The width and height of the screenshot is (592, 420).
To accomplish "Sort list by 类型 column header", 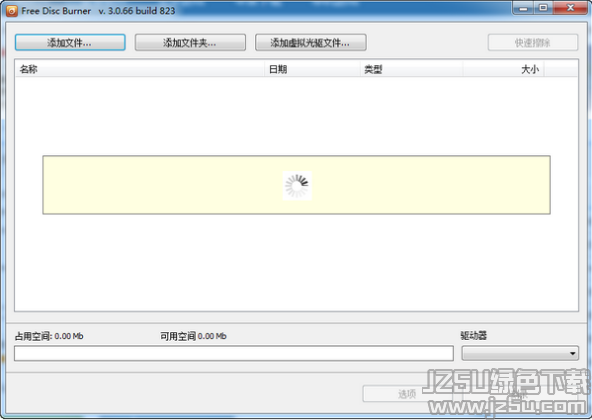I will tap(412, 69).
